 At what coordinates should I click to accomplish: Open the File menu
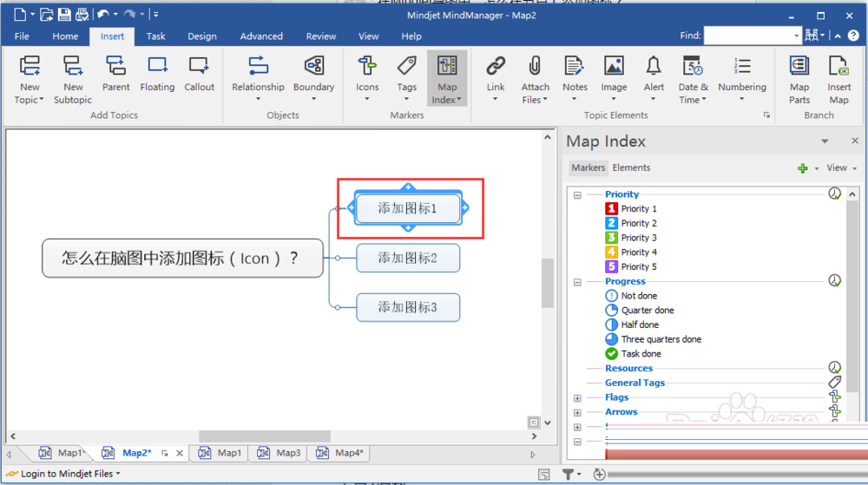22,36
